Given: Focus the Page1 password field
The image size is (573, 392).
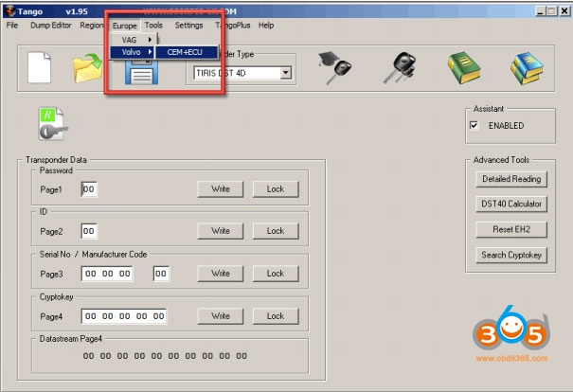Looking at the screenshot, I should click(x=89, y=189).
